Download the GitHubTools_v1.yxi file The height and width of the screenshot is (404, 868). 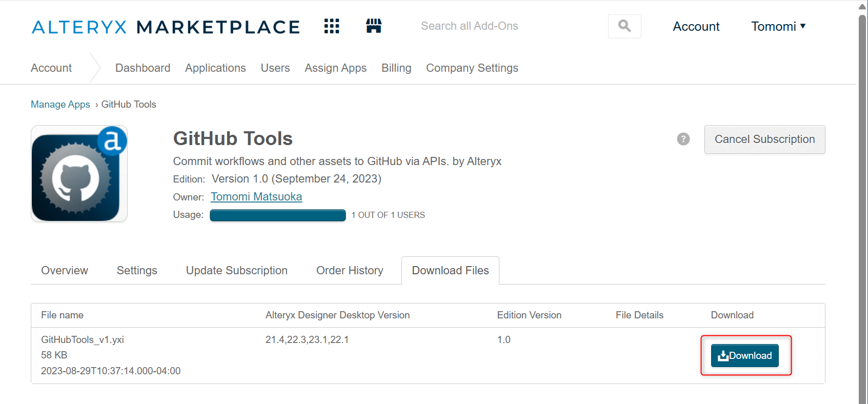pos(744,355)
